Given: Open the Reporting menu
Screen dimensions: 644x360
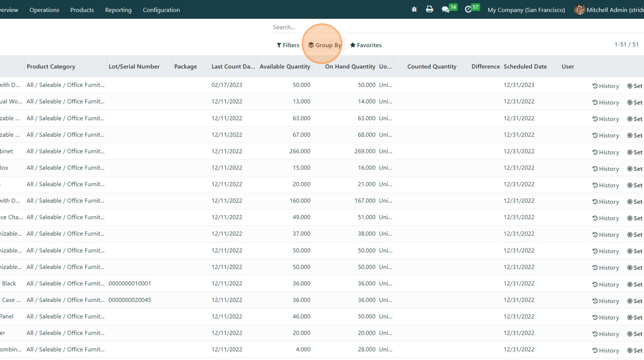Looking at the screenshot, I should coord(118,10).
